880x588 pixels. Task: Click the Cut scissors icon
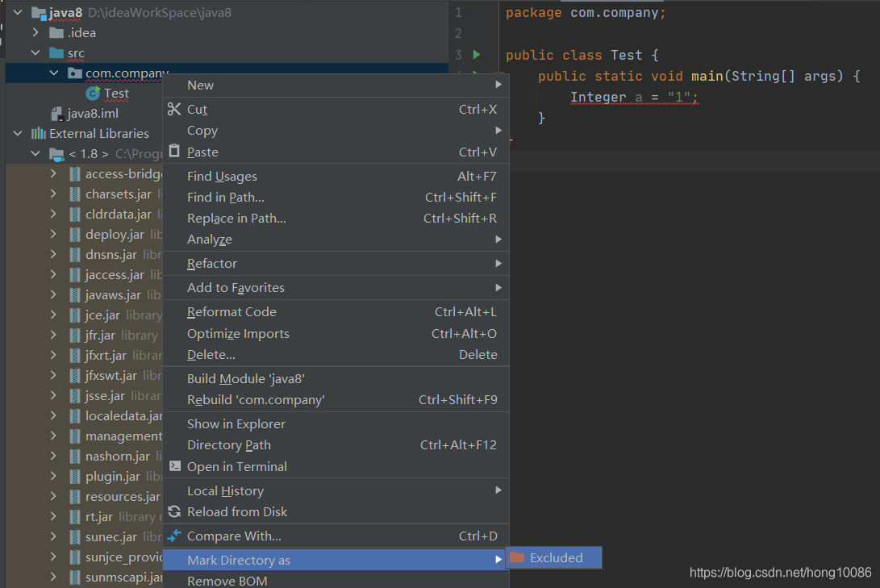coord(176,109)
